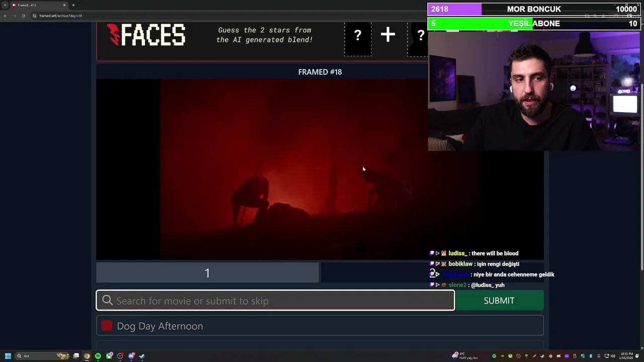
Task: Open the volume speaker icon
Action: click(613, 356)
